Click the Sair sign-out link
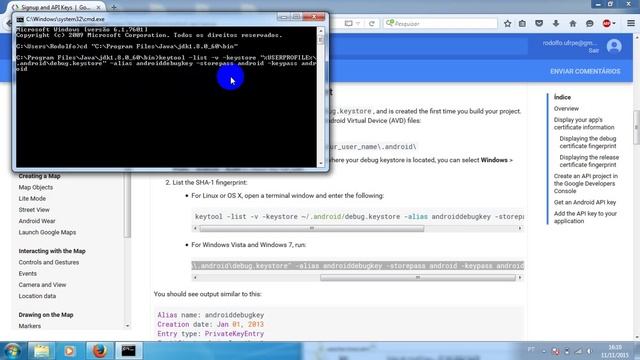This screenshot has width=640, height=360. 594,51
